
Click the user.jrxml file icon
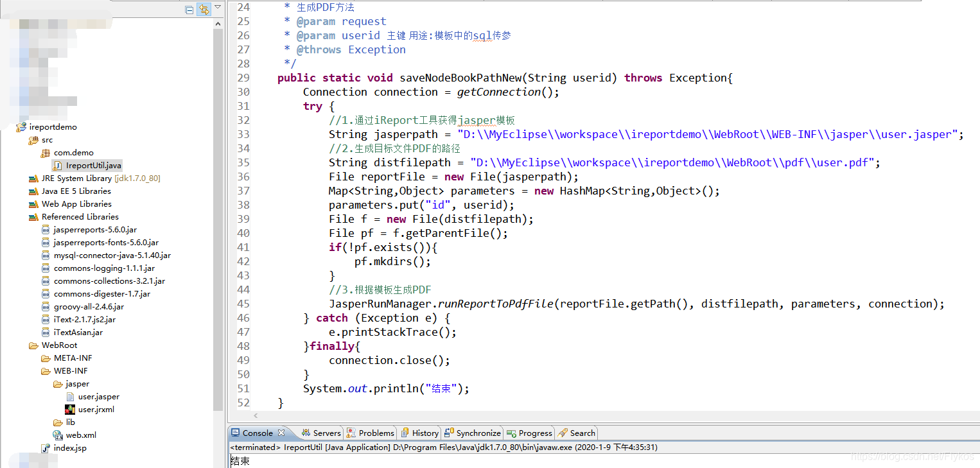tap(70, 409)
